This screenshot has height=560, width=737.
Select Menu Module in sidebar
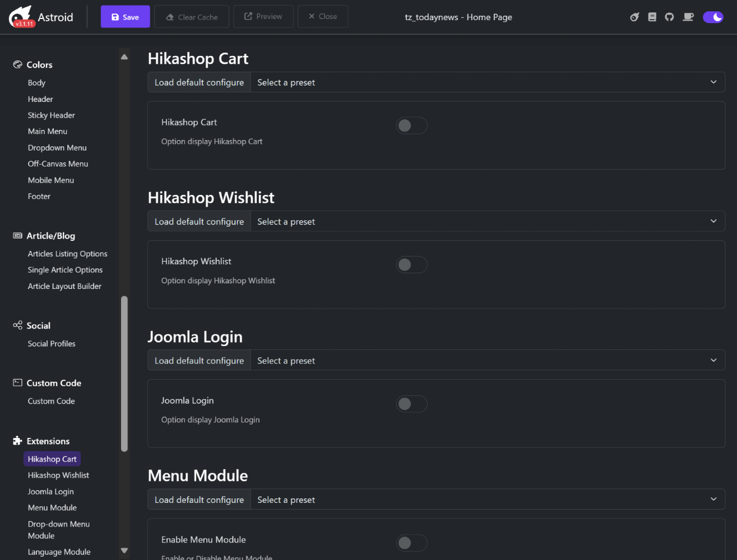coord(52,508)
